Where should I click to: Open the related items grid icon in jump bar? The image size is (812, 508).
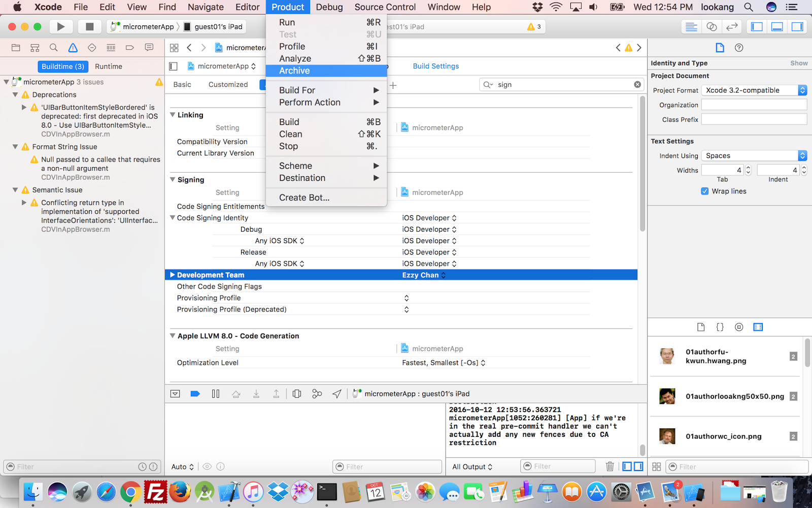click(174, 48)
